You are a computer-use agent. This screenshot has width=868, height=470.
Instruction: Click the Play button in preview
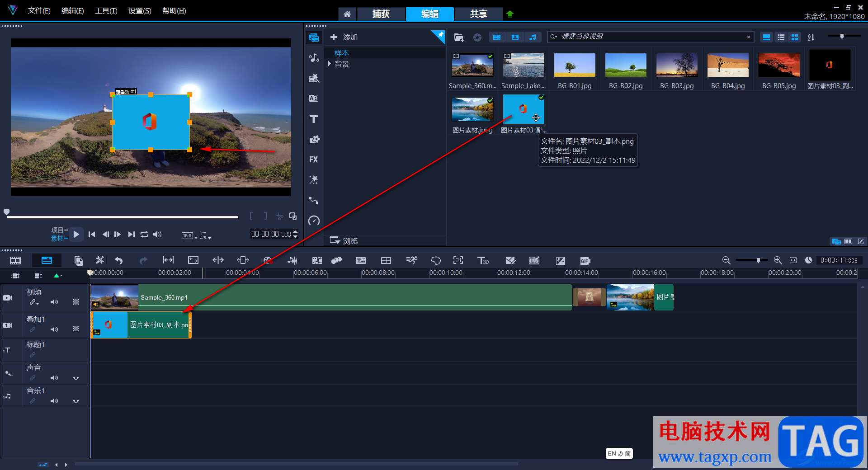[76, 234]
